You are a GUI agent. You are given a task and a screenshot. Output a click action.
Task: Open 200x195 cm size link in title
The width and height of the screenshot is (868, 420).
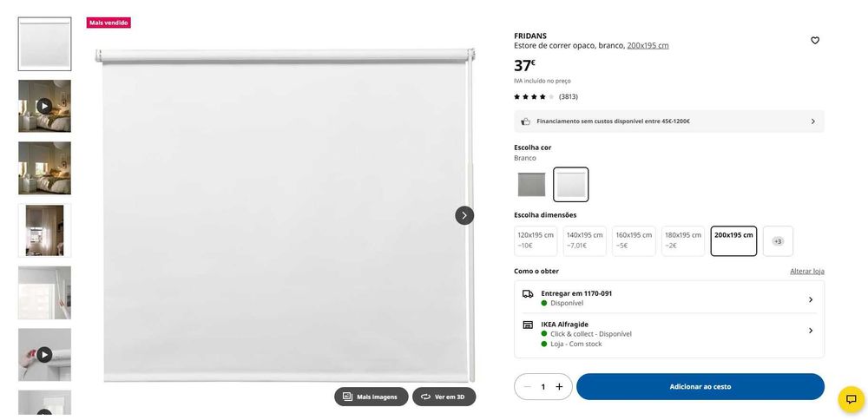pyautogui.click(x=648, y=46)
